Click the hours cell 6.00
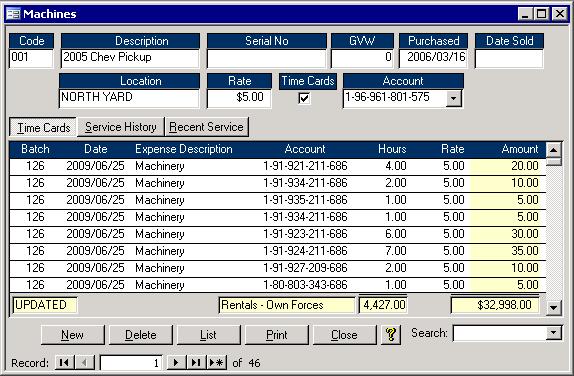This screenshot has height=376, width=574. [x=395, y=234]
